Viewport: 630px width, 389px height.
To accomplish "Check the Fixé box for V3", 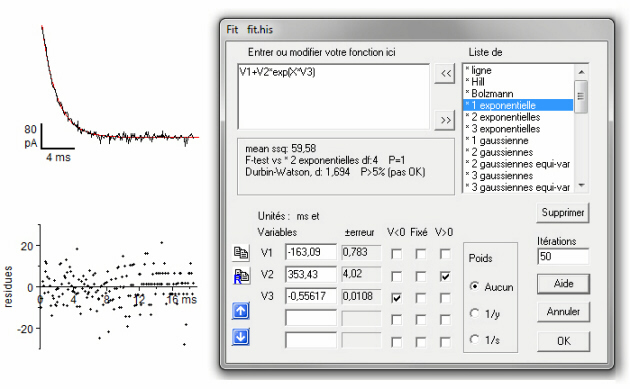I will coord(421,298).
